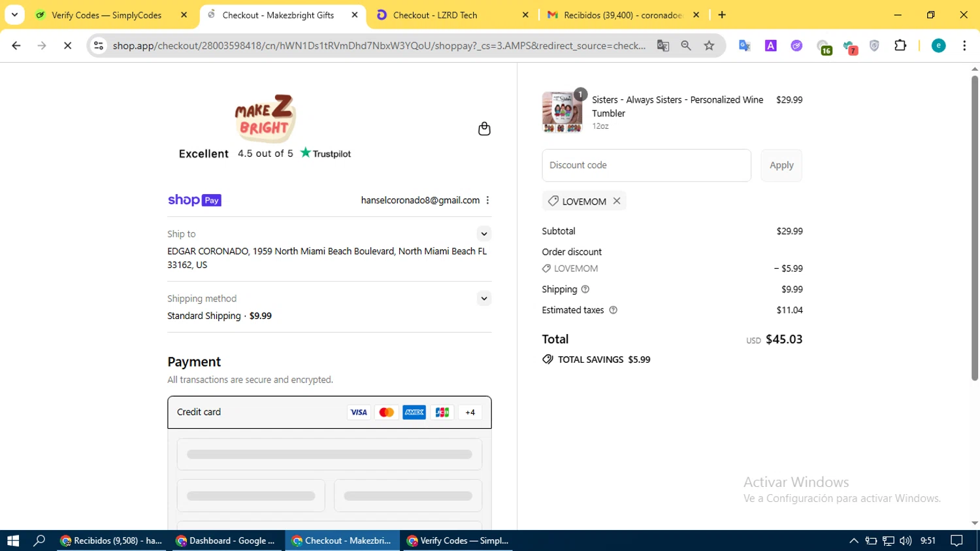Click the Makez Bright store logo
The width and height of the screenshot is (980, 551).
(265, 118)
